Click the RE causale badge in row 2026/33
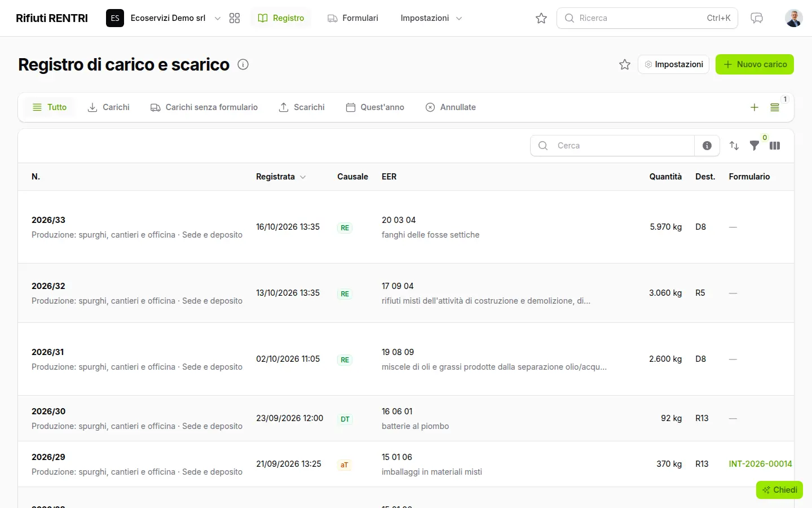 click(345, 228)
